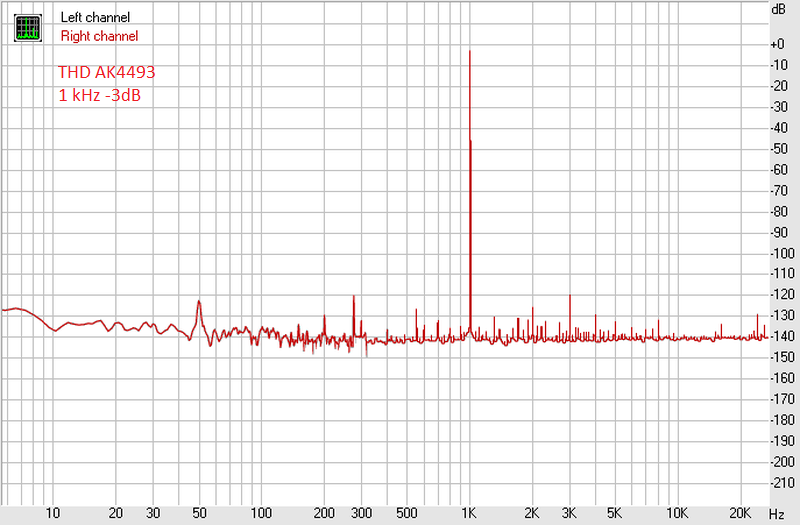Click the 10 Hz frequency axis label
The image size is (800, 525).
pos(53,513)
